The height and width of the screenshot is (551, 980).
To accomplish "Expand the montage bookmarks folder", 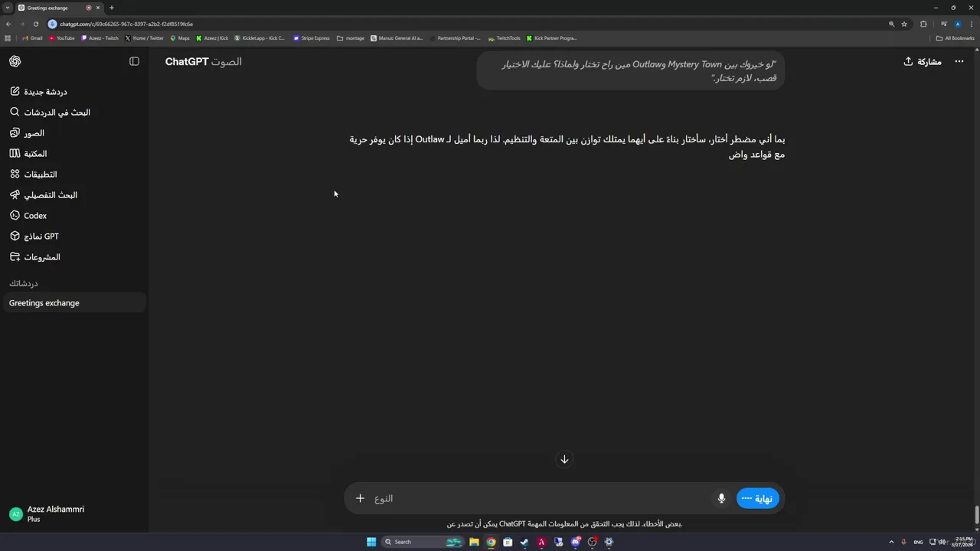I will 351,37.
